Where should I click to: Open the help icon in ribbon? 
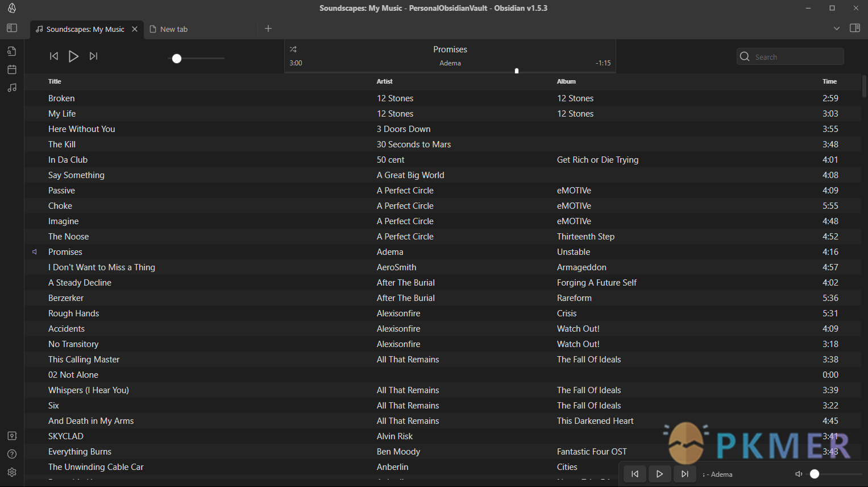pyautogui.click(x=12, y=454)
